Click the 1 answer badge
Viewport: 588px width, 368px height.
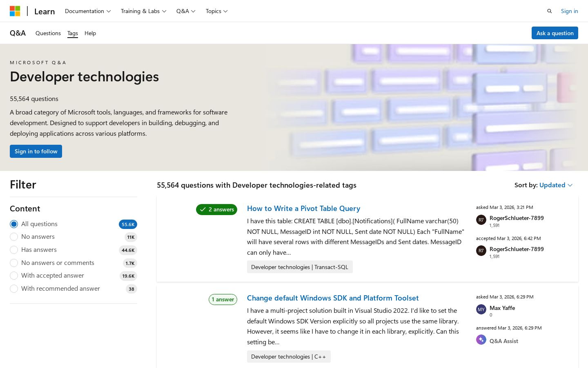tap(223, 299)
